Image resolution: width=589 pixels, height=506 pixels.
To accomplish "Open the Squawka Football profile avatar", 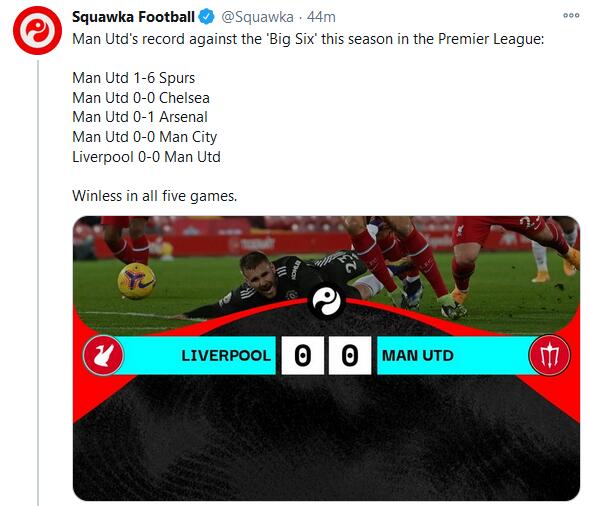I will 37,30.
